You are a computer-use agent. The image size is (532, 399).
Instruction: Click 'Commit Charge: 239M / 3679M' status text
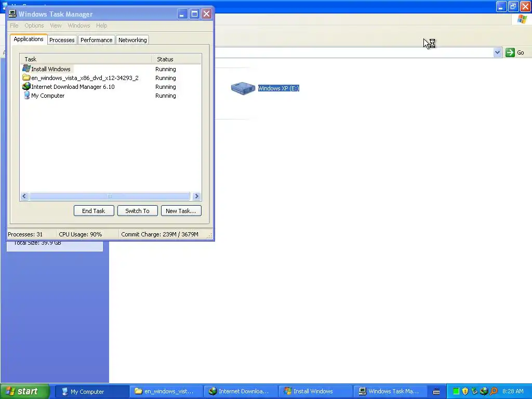[x=160, y=234]
